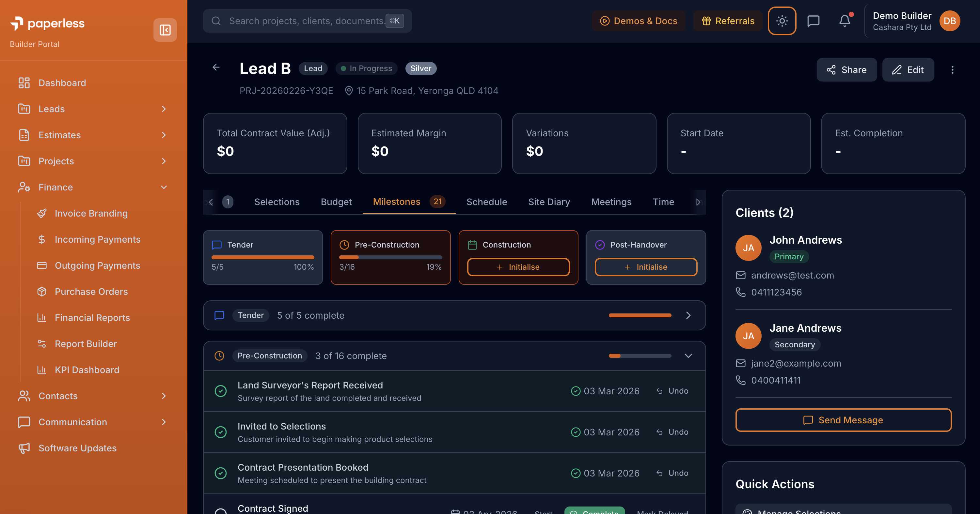Open the Schedule tab
The image size is (980, 514).
tap(487, 202)
